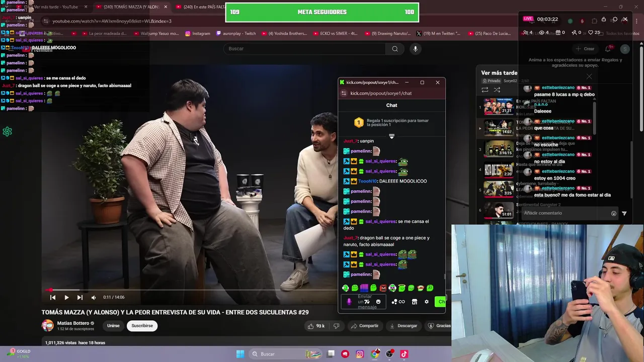Screen dimensions: 644x362
Task: Switch to the En este PAÍS FALTAN tab
Action: 204,7
